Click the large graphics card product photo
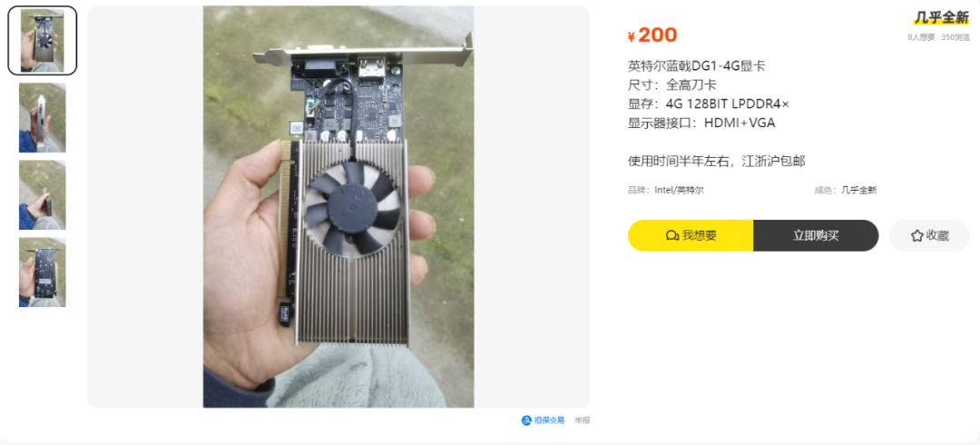This screenshot has height=445, width=980. [338, 207]
